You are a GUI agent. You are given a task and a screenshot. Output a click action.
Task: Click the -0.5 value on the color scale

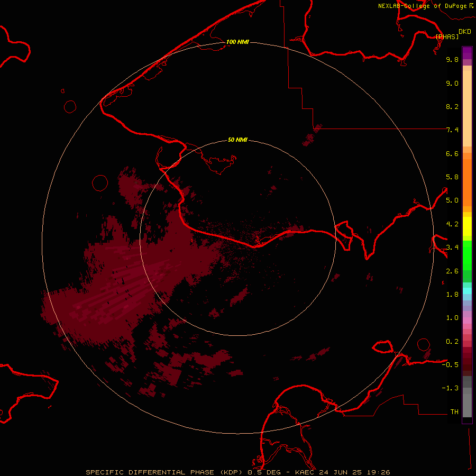450,365
